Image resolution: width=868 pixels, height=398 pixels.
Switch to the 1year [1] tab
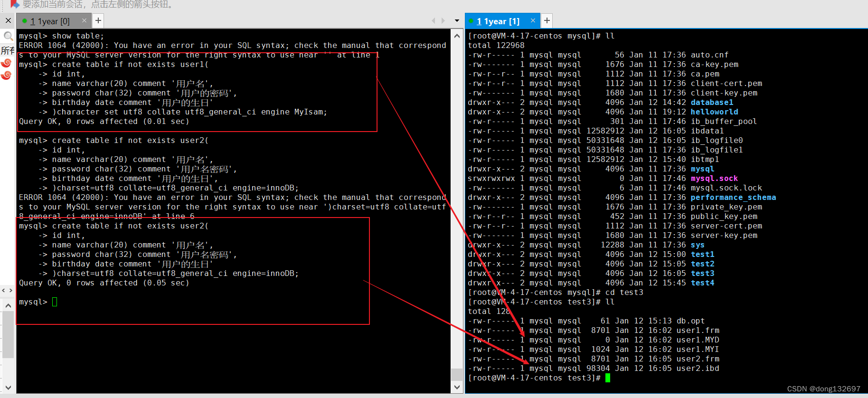498,21
